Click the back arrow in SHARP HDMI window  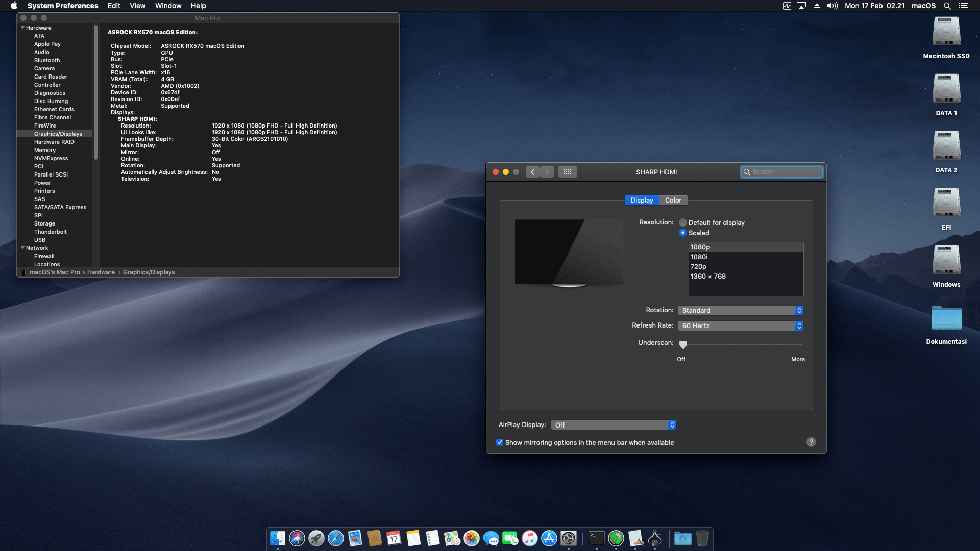coord(532,172)
